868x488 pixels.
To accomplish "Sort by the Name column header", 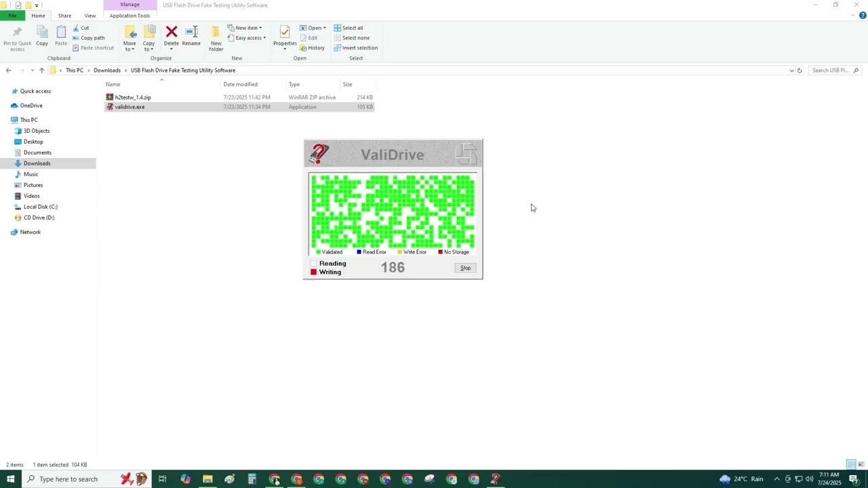I will click(x=162, y=84).
